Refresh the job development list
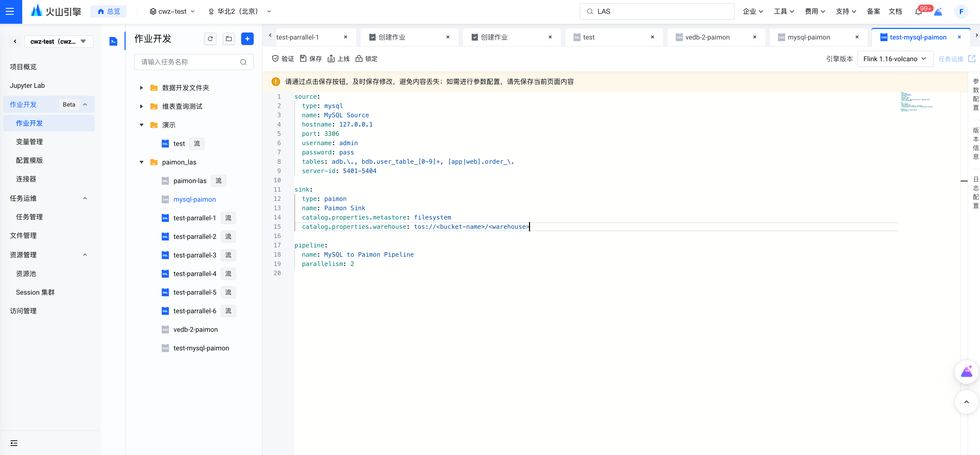This screenshot has width=980, height=455. (210, 39)
